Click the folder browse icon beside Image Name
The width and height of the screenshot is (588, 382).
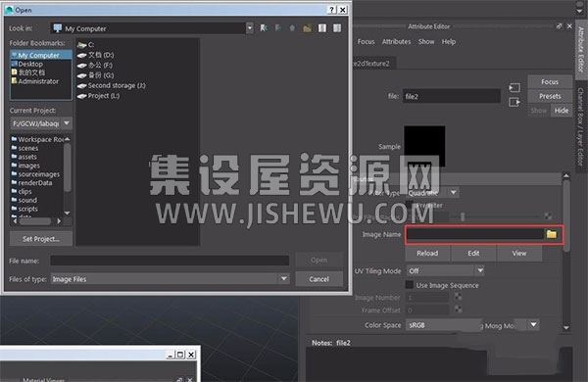tap(551, 234)
